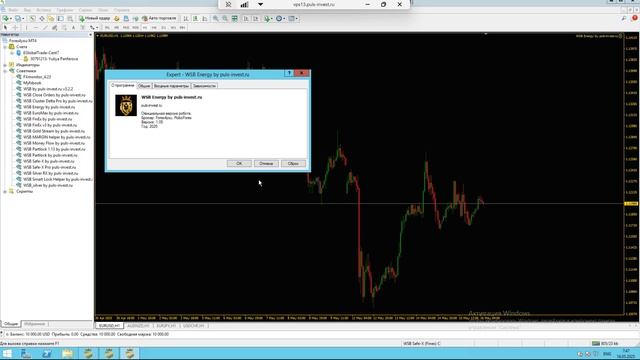Switch to the H1 timeframe button

(x=145, y=27)
